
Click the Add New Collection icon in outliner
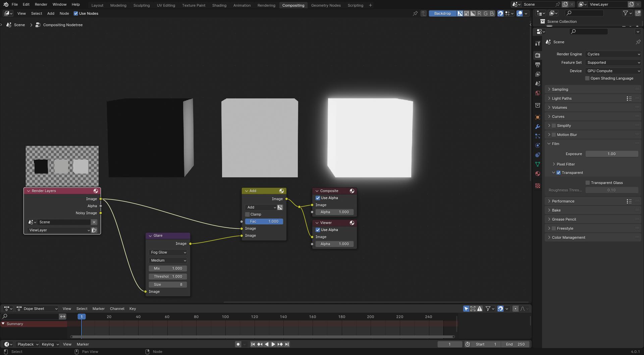coord(638,13)
